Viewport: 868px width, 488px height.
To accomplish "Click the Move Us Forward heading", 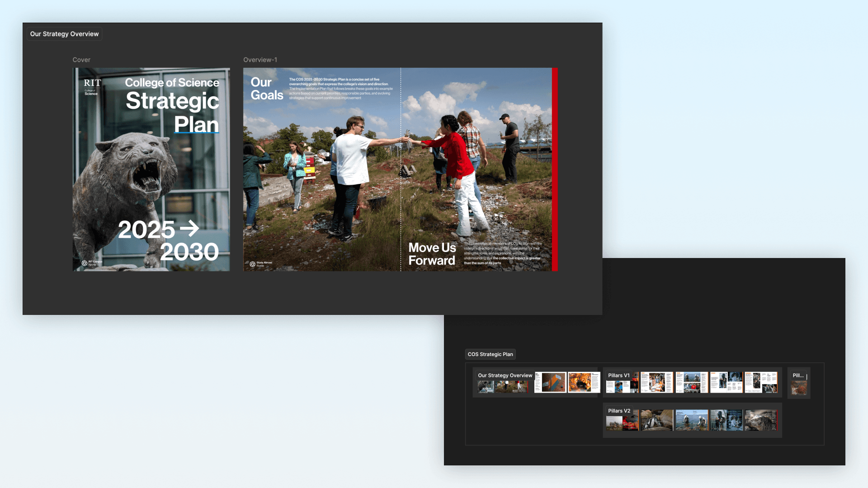I will coord(432,254).
